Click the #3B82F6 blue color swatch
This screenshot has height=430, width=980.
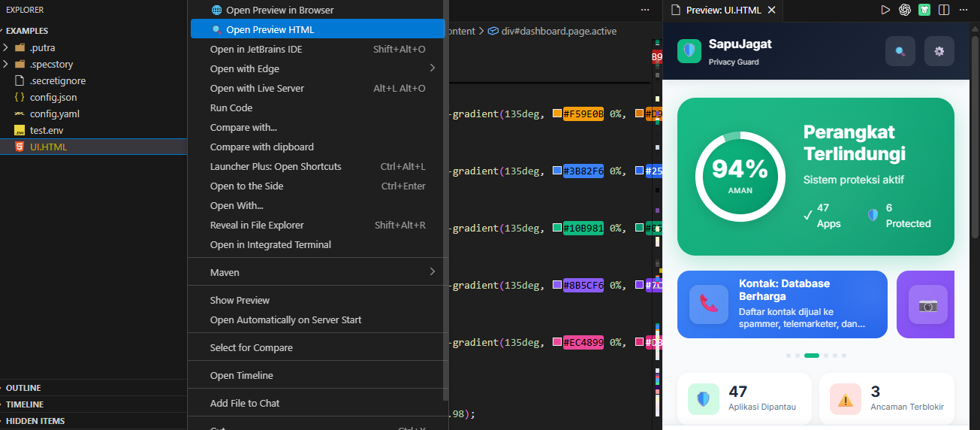coord(557,171)
